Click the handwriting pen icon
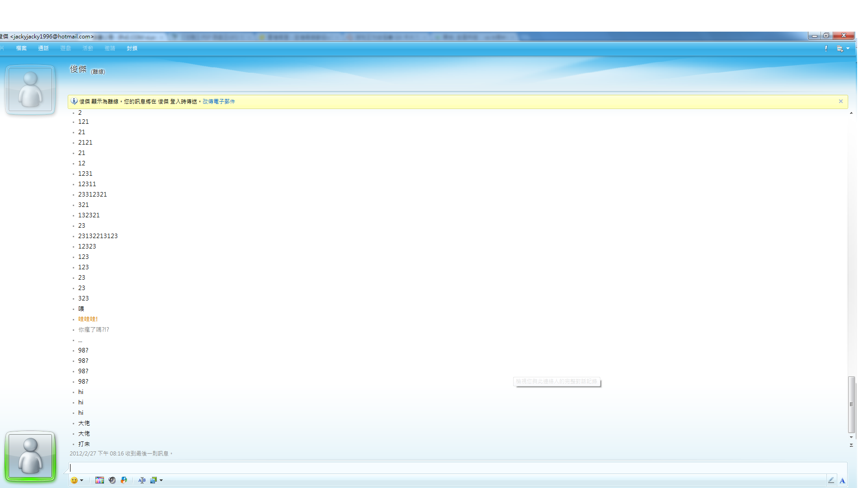Viewport: 868px width, 488px height. pos(831,480)
